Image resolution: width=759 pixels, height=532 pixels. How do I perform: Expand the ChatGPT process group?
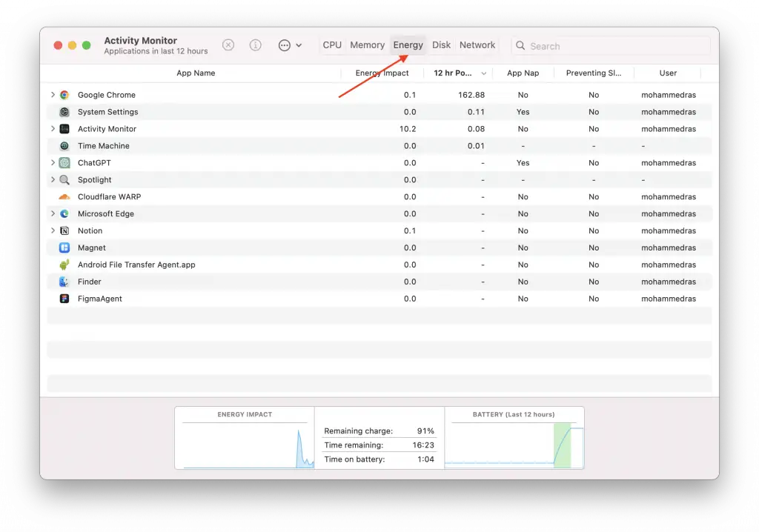53,163
